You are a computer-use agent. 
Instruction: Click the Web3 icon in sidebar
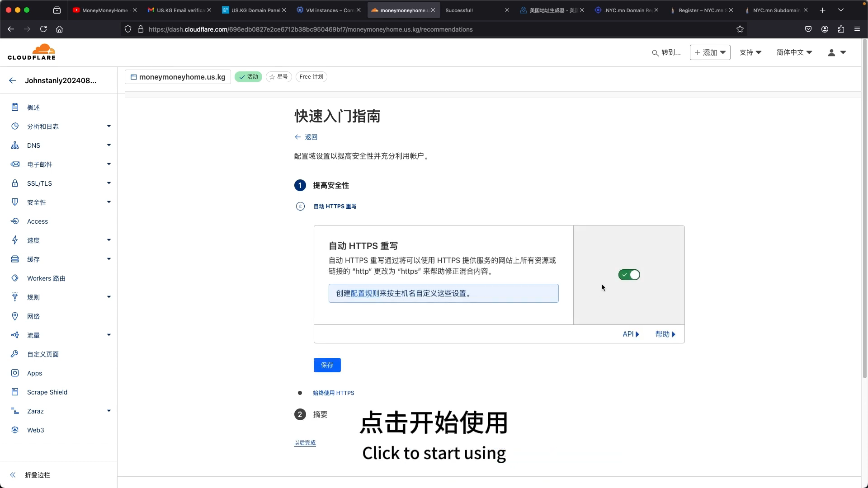pyautogui.click(x=15, y=430)
